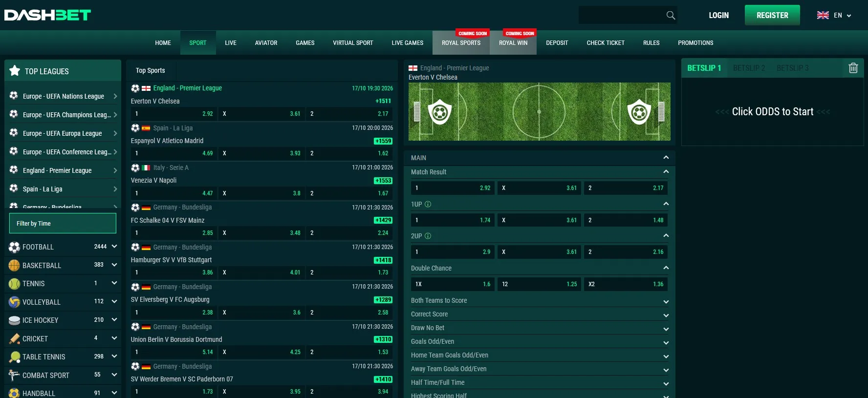Expand the Ice Hockey sport list
The height and width of the screenshot is (398, 868).
click(114, 320)
